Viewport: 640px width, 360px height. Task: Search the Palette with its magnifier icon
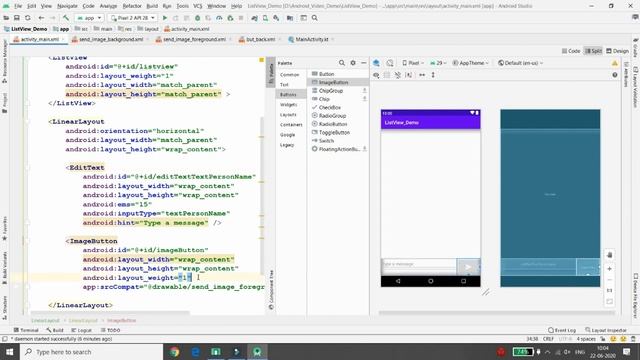(342, 63)
